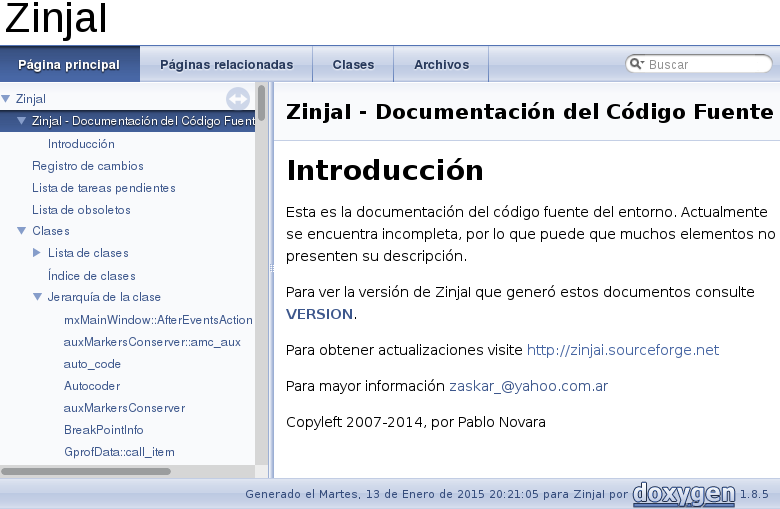The width and height of the screenshot is (780, 509).
Task: Open auxMarkersConserver::amc_aux class
Action: (152, 342)
